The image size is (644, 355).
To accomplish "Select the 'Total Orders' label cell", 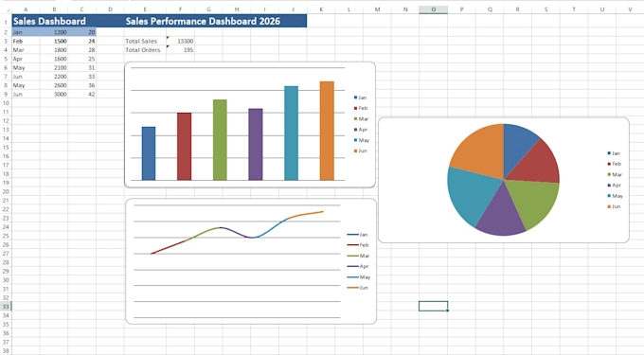I will [x=145, y=49].
